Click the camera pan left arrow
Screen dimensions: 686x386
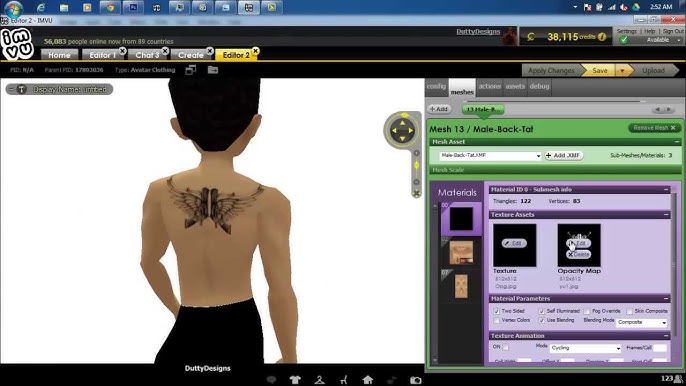point(394,130)
